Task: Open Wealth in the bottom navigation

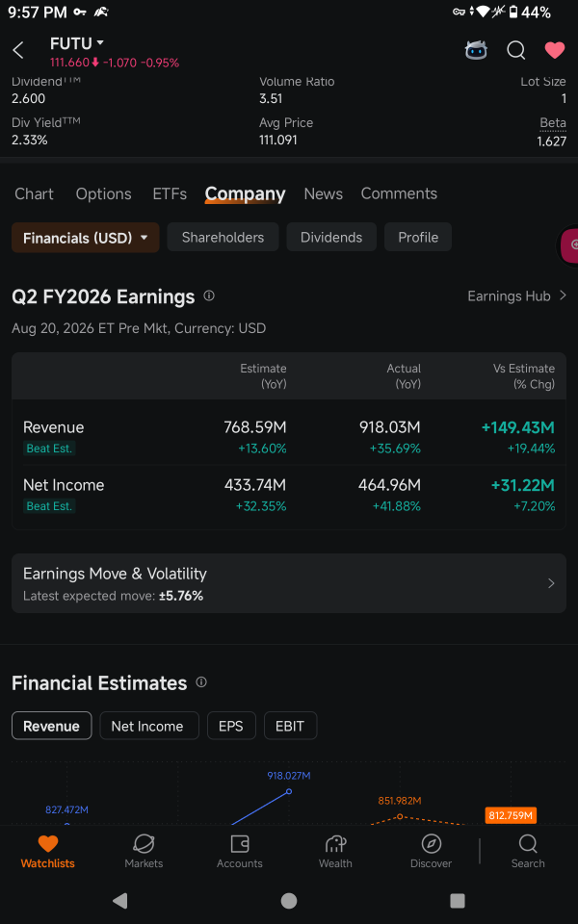Action: (x=335, y=852)
